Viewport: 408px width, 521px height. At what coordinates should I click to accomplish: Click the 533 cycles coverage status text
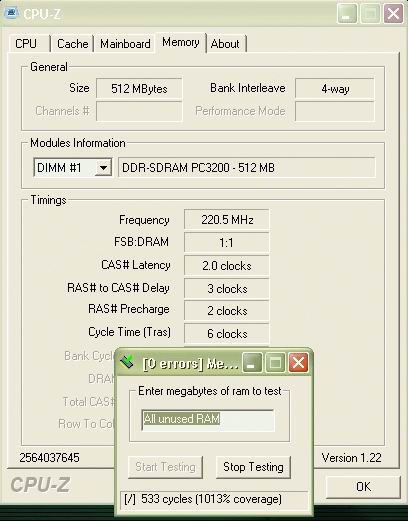coord(203,499)
